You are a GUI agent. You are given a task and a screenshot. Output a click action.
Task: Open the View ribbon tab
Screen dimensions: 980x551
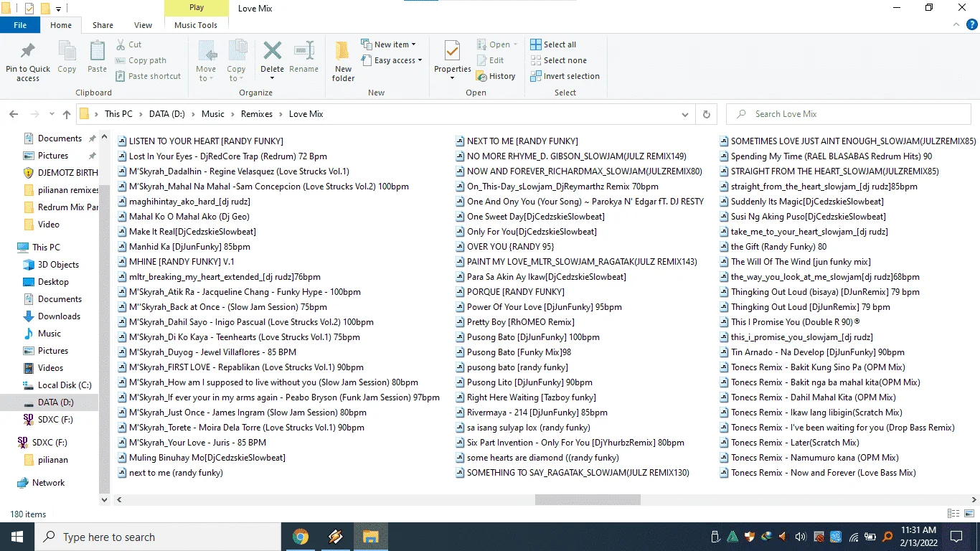point(143,25)
